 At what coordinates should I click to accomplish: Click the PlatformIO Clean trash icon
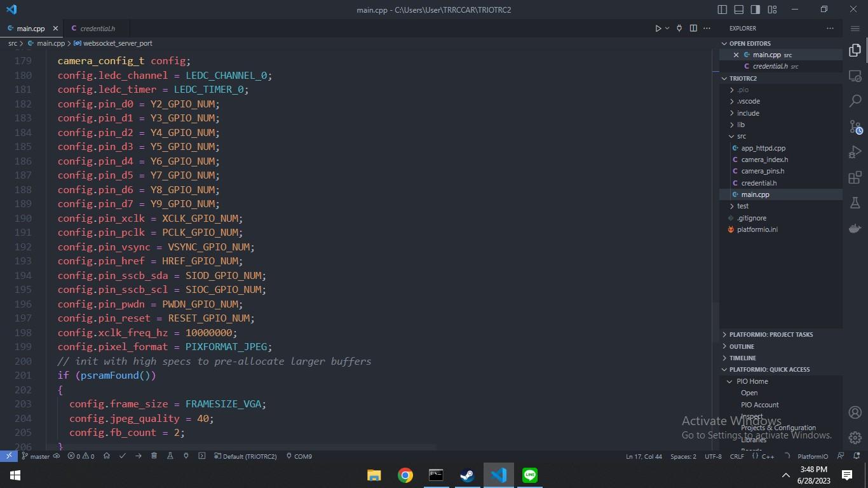click(154, 456)
